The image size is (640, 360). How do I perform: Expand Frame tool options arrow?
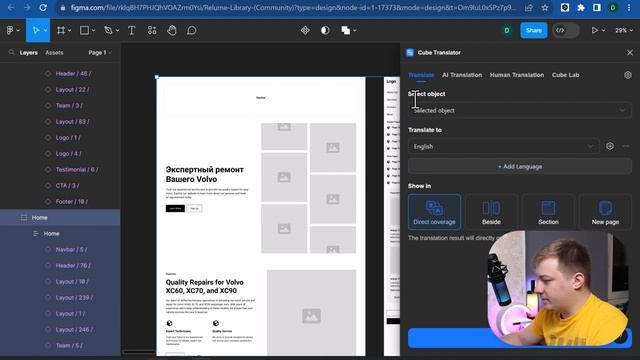coord(70,31)
